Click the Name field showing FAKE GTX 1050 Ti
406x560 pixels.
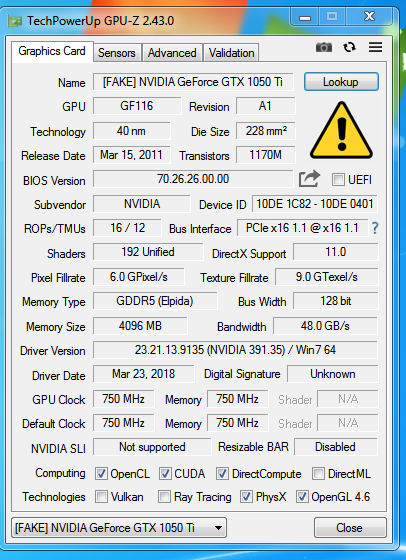[193, 82]
